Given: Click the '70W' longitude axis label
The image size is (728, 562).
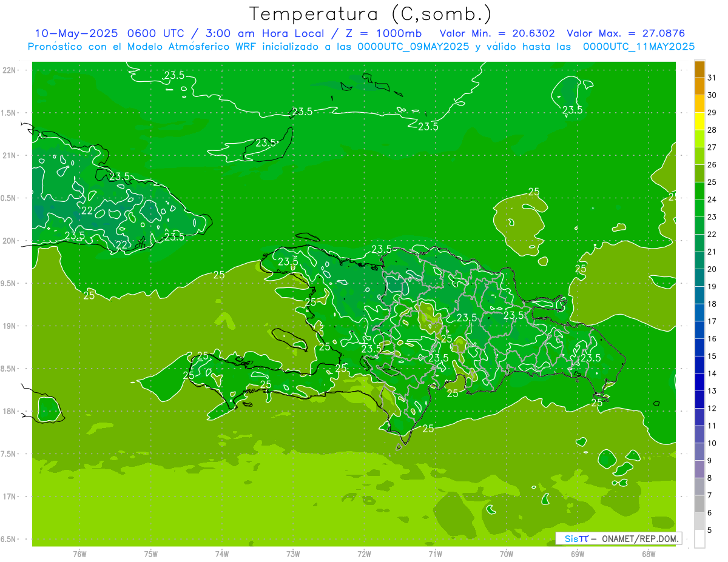Looking at the screenshot, I should click(x=507, y=554).
